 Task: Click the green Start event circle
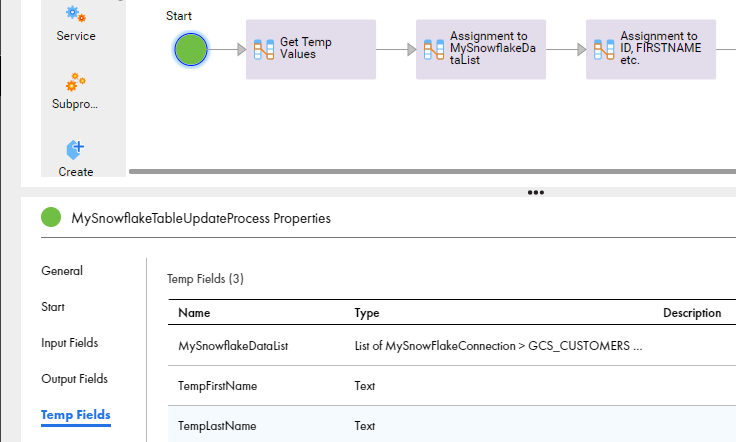[191, 49]
